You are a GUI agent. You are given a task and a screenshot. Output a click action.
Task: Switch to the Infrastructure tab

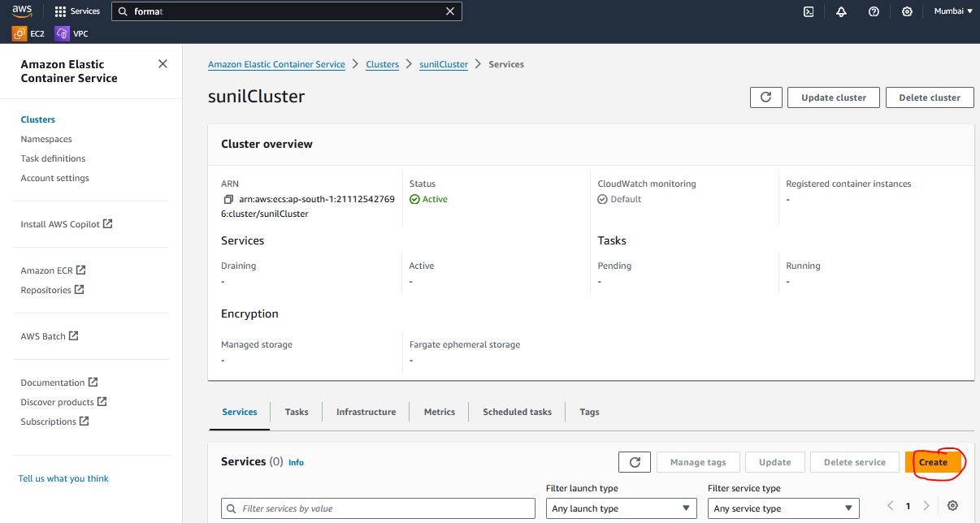tap(366, 412)
